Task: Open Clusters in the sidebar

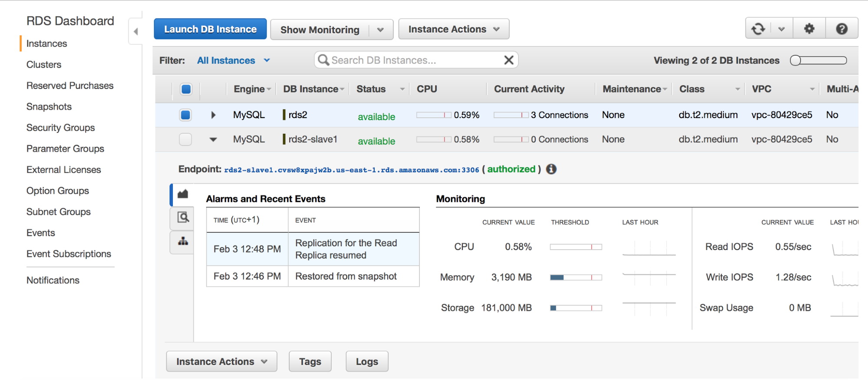Action: [x=44, y=65]
